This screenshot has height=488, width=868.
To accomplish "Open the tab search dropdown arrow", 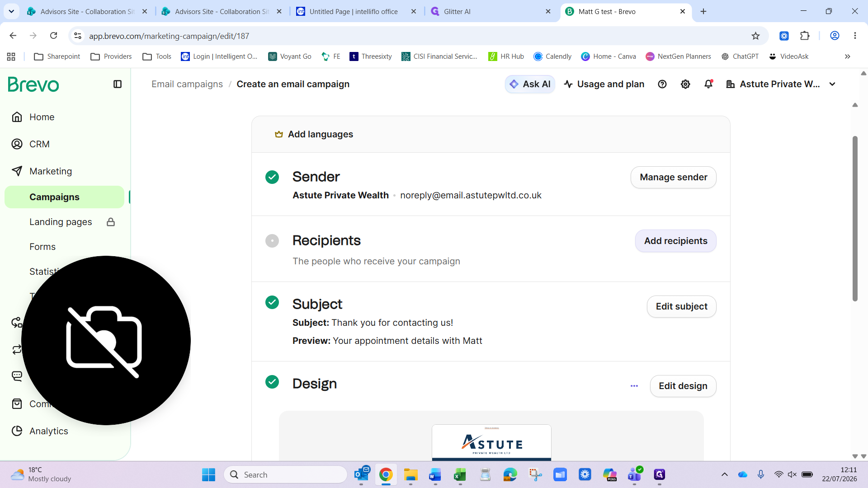I will (x=11, y=11).
